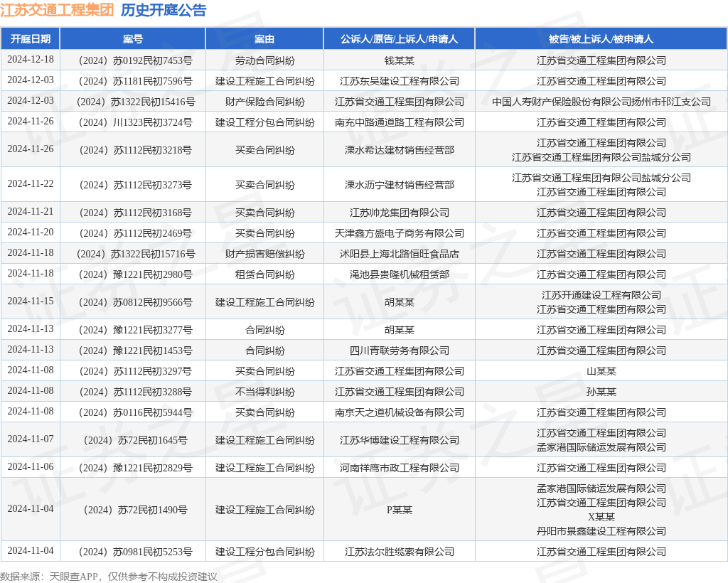728x583 pixels.
Task: Click the 公诉人/原告/上诉人/申请人 column header
Action: pyautogui.click(x=400, y=39)
